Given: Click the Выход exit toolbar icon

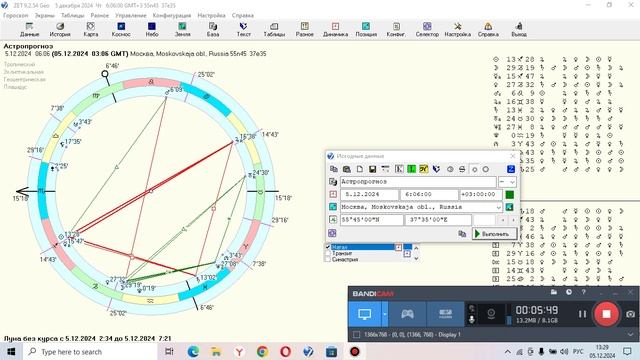Looking at the screenshot, I should [x=519, y=29].
